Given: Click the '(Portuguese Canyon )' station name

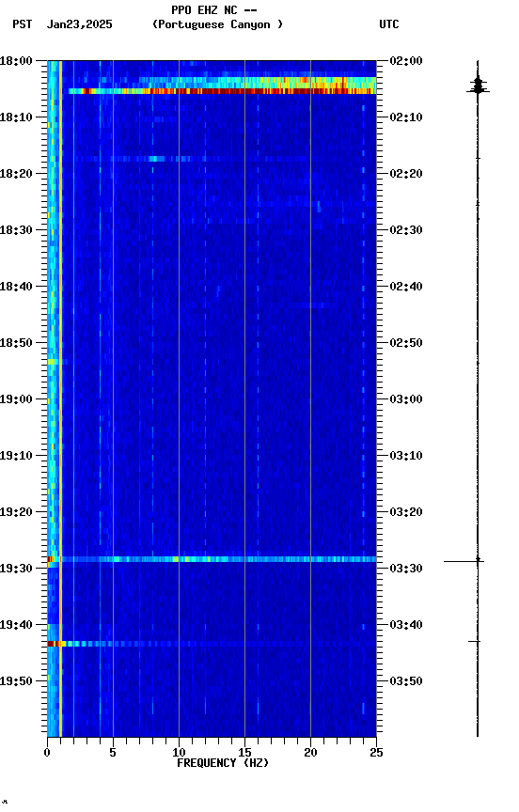Looking at the screenshot, I should click(x=217, y=24).
